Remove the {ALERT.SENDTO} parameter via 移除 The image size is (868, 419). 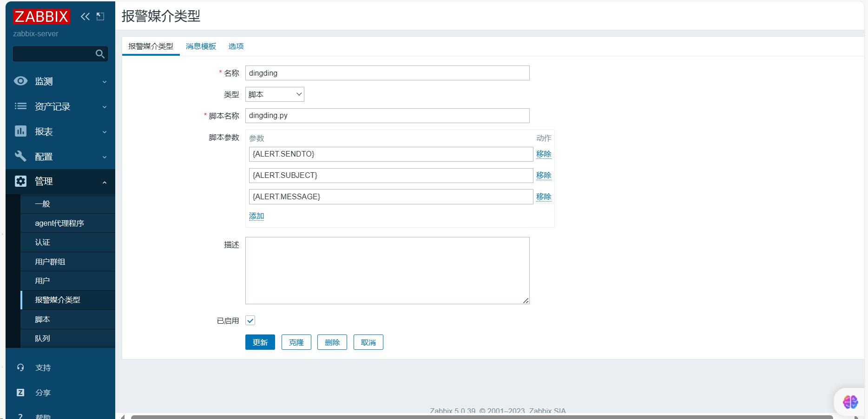point(544,154)
